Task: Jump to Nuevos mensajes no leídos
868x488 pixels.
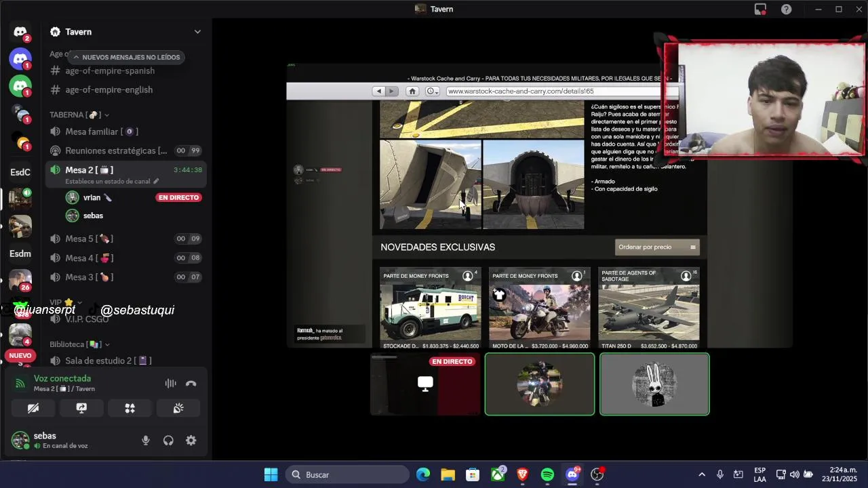Action: coord(126,58)
